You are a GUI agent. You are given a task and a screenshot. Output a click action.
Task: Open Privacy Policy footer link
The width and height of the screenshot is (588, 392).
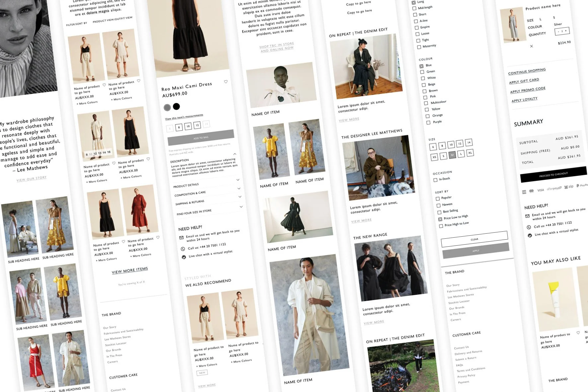[466, 376]
